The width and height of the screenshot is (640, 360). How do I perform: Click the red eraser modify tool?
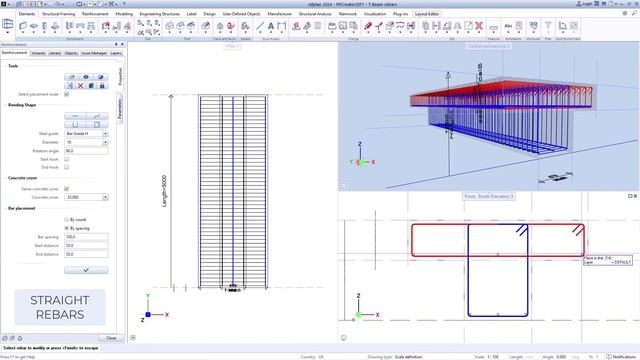click(x=368, y=26)
